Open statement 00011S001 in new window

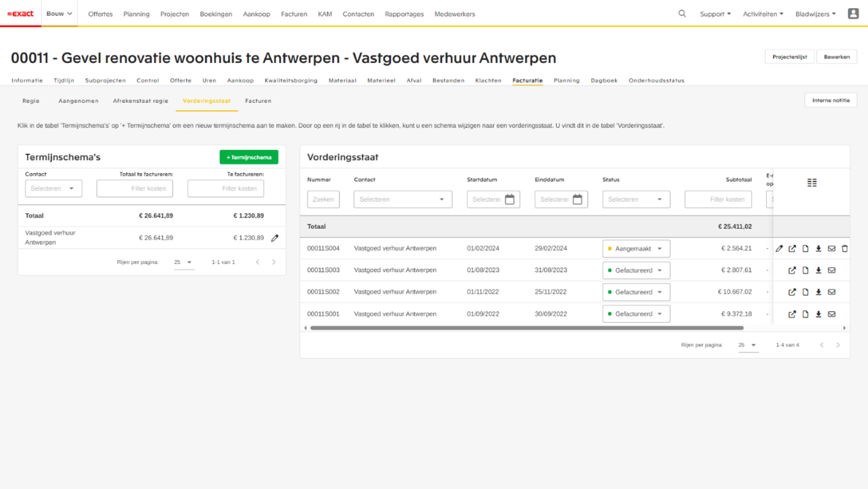point(792,314)
